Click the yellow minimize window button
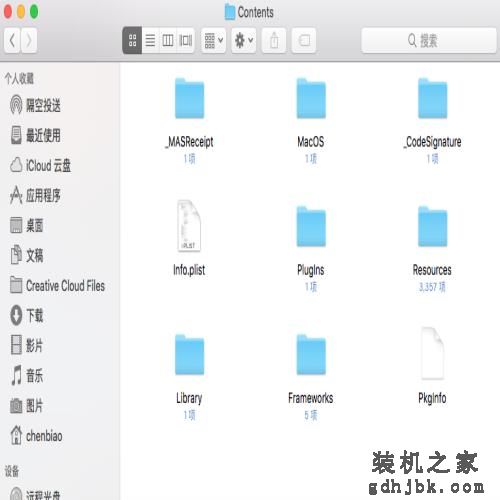 (21, 12)
